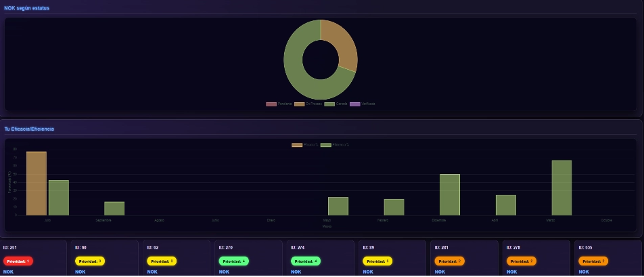Click the 'Julio' axis label
The height and width of the screenshot is (277, 644).
point(47,220)
